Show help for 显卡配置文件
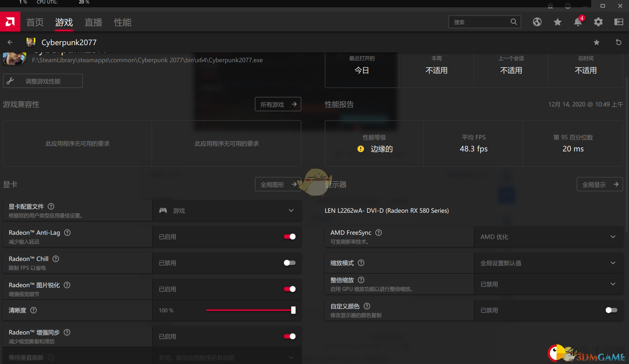The image size is (629, 364). tap(51, 206)
